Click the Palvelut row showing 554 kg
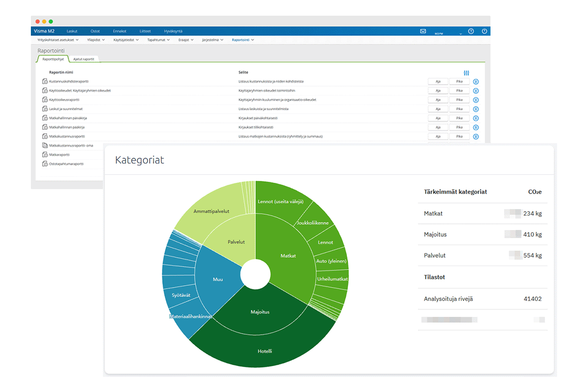Image resolution: width=588 pixels, height=392 pixels. click(483, 255)
